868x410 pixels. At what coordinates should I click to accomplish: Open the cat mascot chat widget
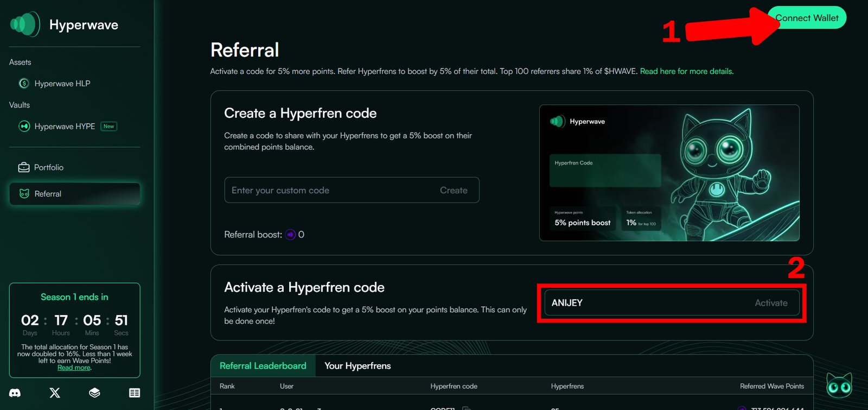[839, 385]
